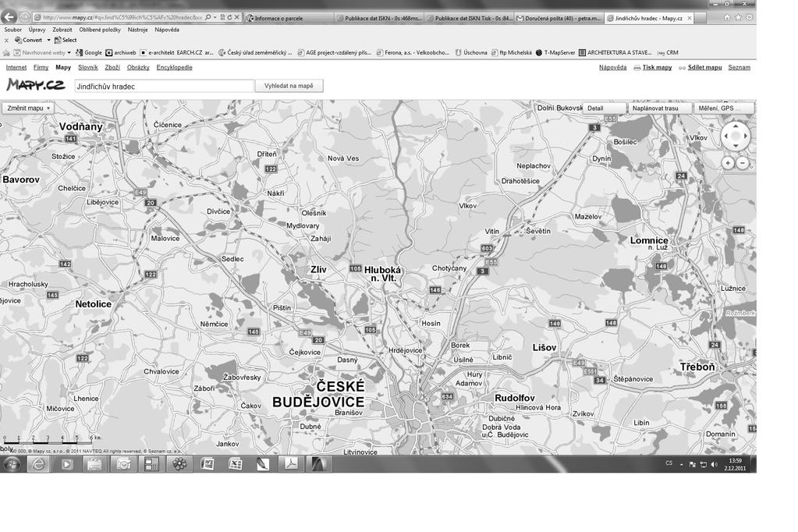This screenshot has height=532, width=798.
Task: Expand the Změnit mapu dropdown
Action: (27, 108)
